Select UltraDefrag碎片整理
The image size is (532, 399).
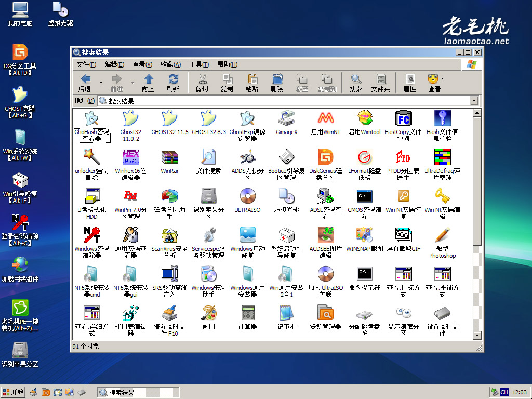[x=442, y=165]
